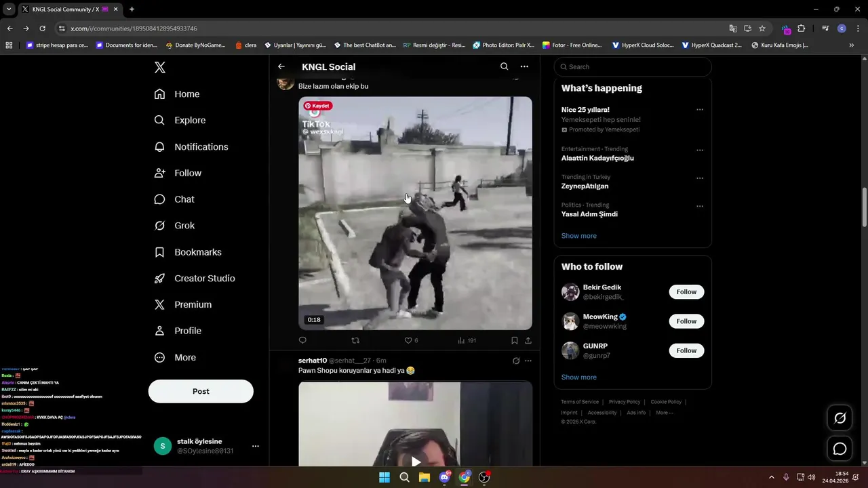Viewport: 868px width, 488px height.
Task: Open trend Alaattin Kadayıfçıoğlu
Action: (x=597, y=158)
